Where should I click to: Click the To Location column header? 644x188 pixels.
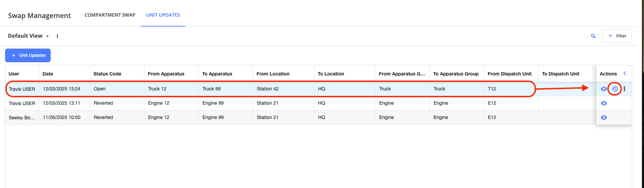331,74
